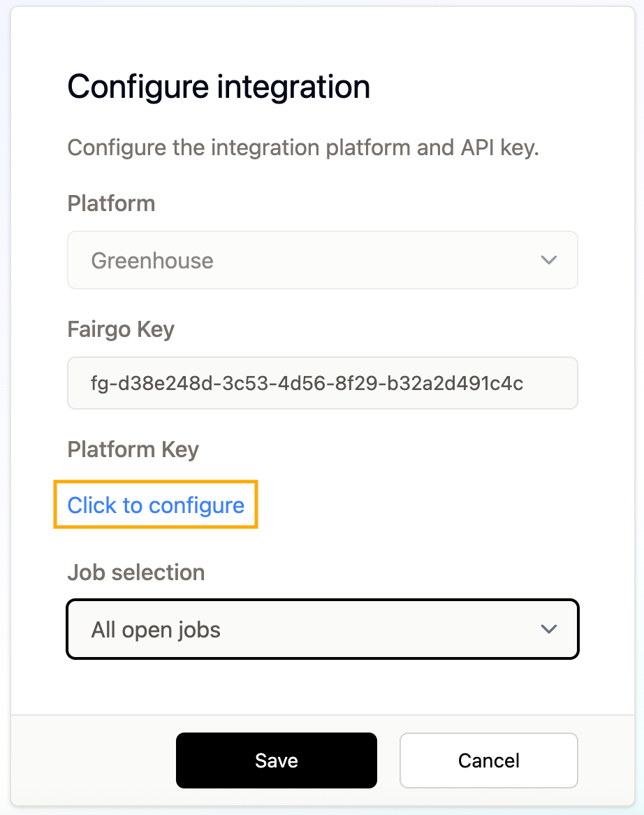This screenshot has width=644, height=815.
Task: Click the word "configure" in the blue link
Action: pos(197,505)
